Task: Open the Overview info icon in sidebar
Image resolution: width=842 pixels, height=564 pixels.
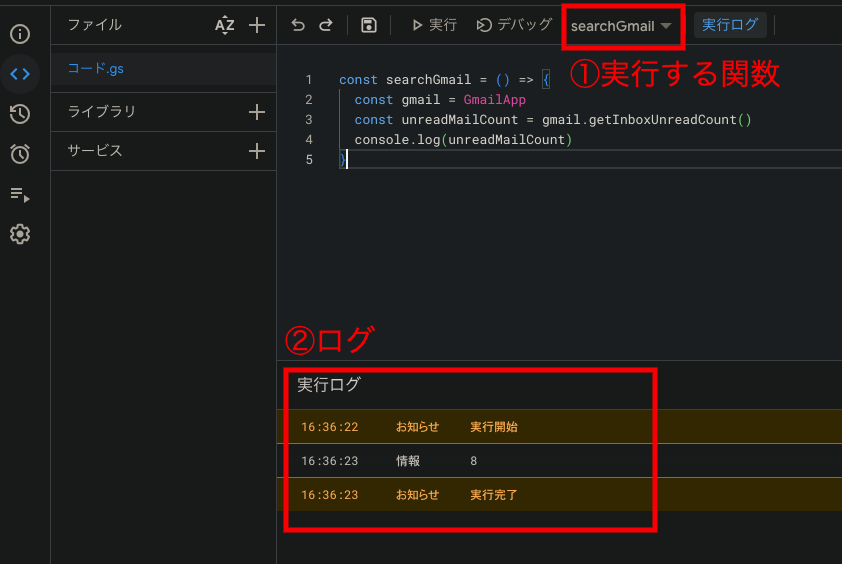Action: 20,34
